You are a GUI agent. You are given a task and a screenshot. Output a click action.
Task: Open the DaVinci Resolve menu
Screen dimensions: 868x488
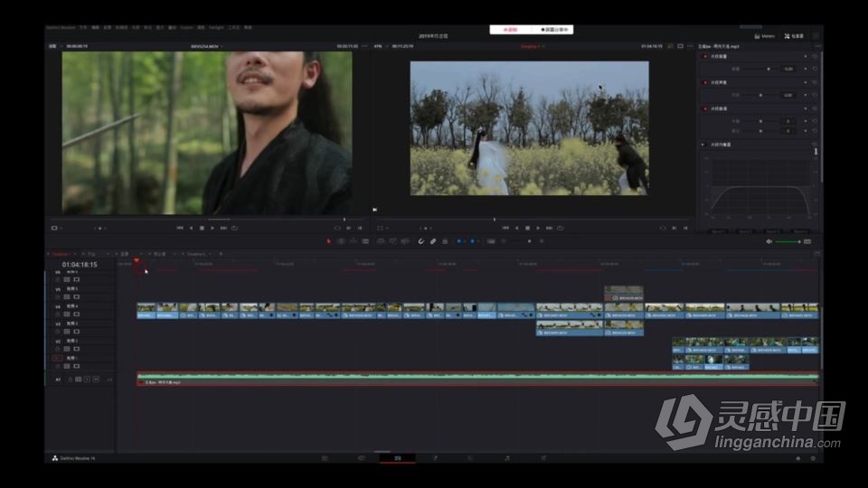(x=61, y=28)
